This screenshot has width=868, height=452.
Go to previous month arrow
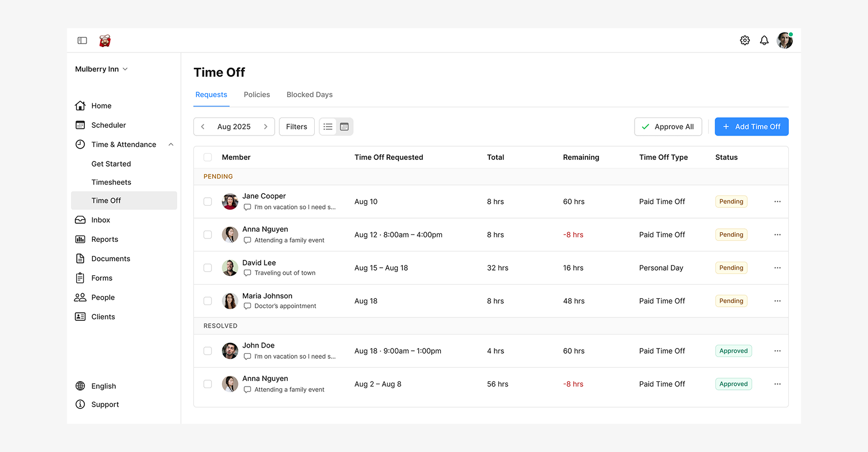click(x=203, y=127)
